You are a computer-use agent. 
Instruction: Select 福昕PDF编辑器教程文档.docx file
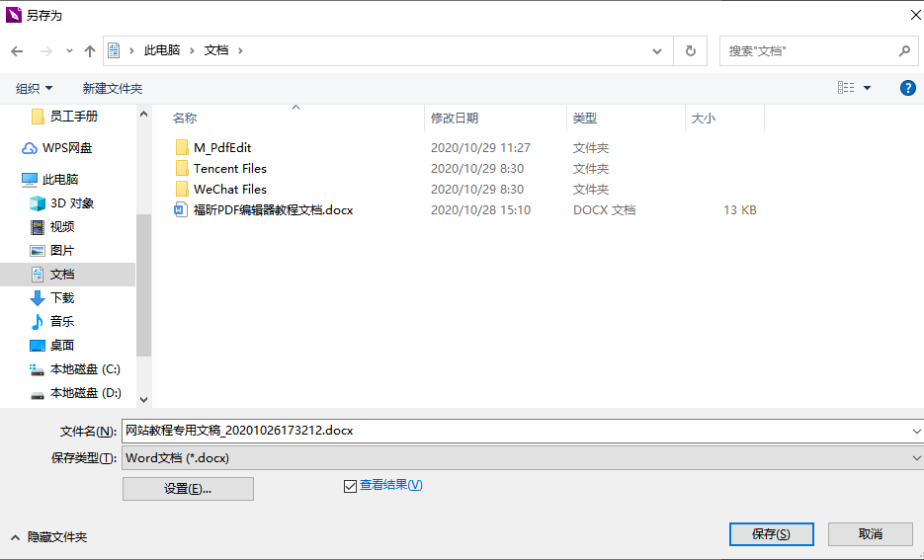tap(274, 210)
